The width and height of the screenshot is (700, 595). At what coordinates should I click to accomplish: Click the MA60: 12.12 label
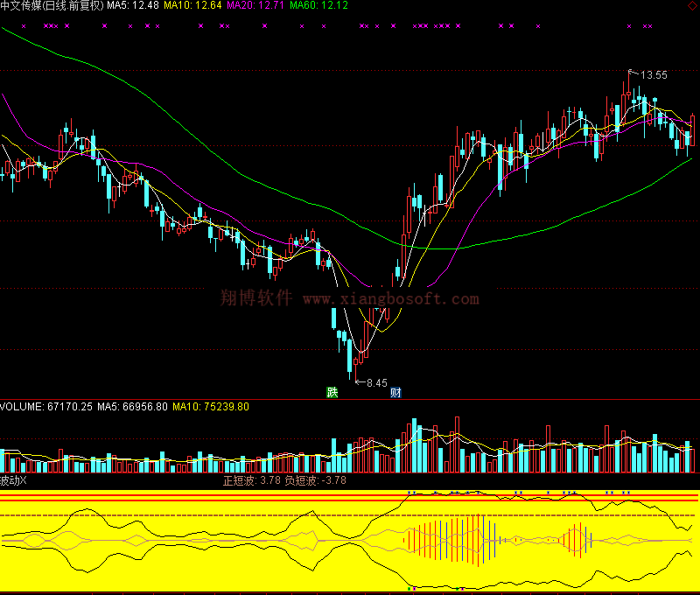318,5
